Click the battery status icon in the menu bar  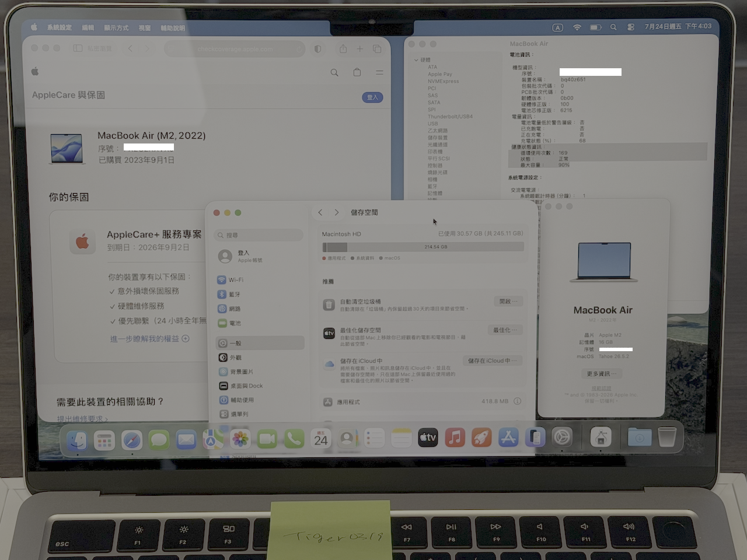[x=595, y=27]
